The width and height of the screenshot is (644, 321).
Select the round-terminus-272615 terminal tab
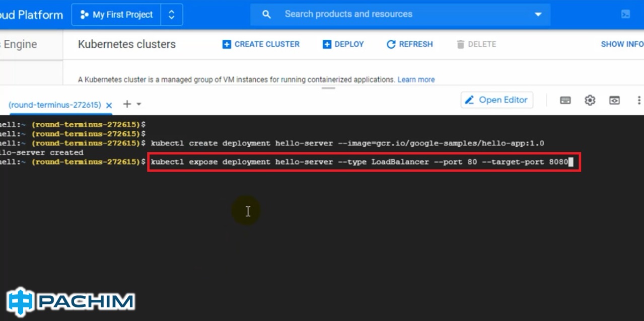55,105
